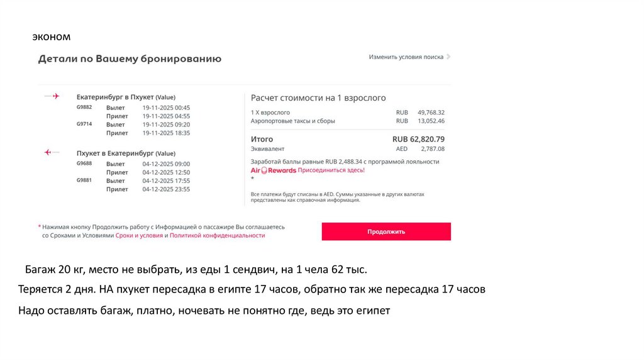644x361 pixels.
Task: Click flight number G9882
Action: [84, 107]
